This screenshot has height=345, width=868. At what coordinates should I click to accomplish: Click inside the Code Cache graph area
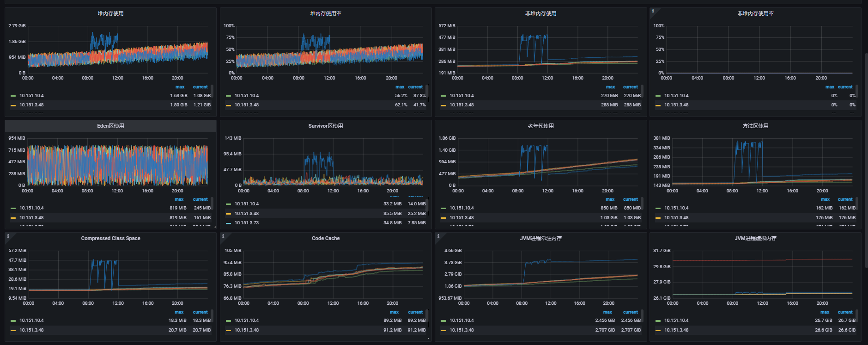tap(333, 274)
